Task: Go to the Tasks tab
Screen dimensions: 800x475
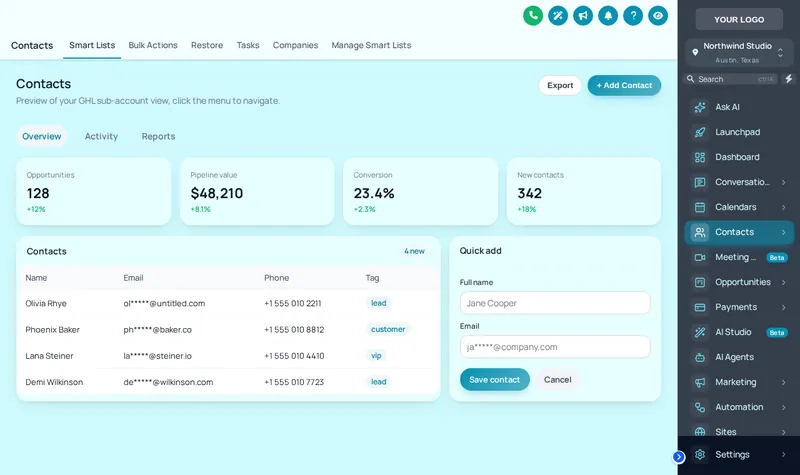Action: (248, 45)
